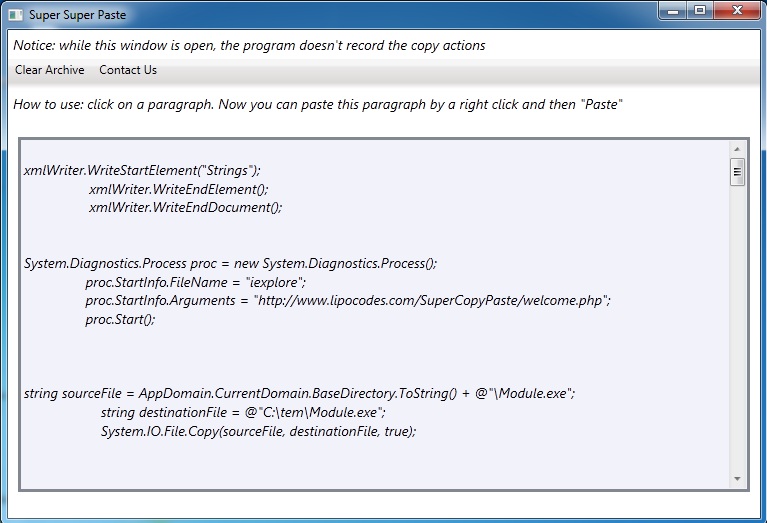
Task: Click the scrollbar down arrow
Action: tap(737, 479)
